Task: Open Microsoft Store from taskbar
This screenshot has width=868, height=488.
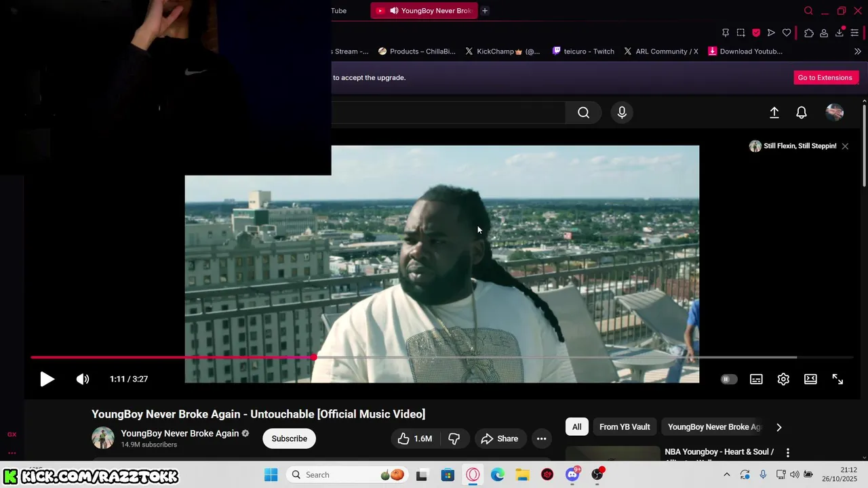Action: [x=448, y=475]
